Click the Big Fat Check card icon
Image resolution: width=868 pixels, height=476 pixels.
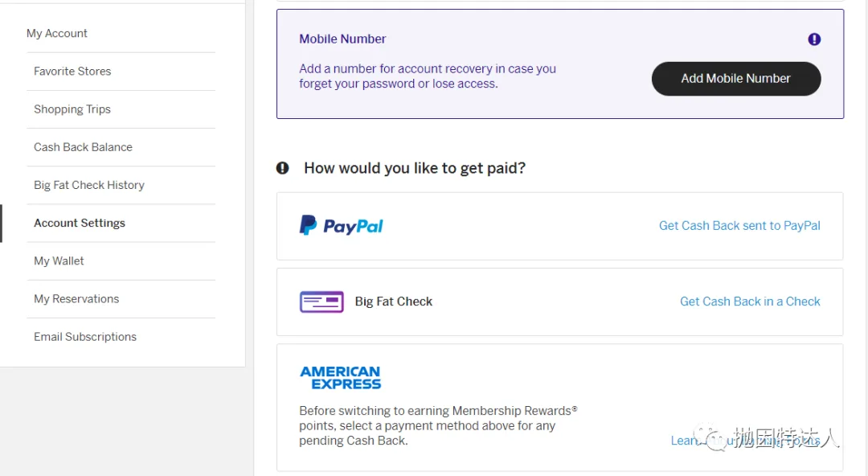point(321,302)
